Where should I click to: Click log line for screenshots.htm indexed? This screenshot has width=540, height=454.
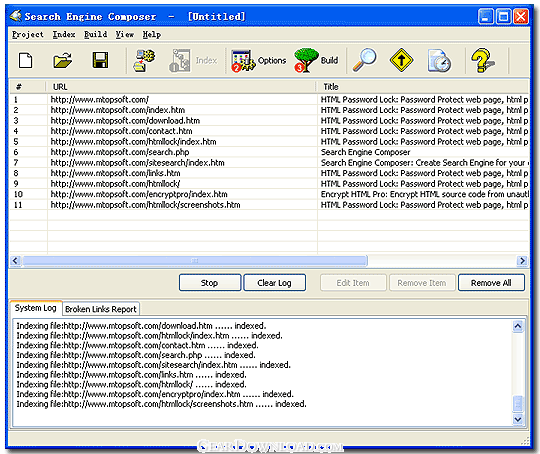(162, 404)
